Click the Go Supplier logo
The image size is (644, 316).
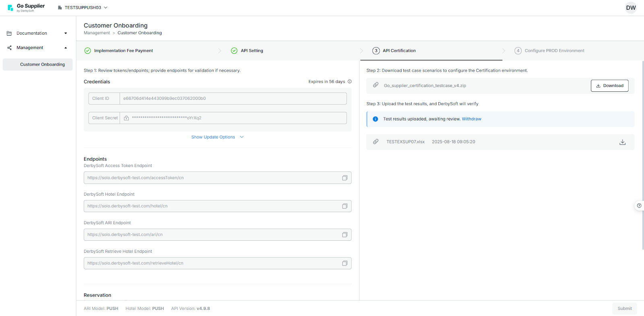coord(26,8)
